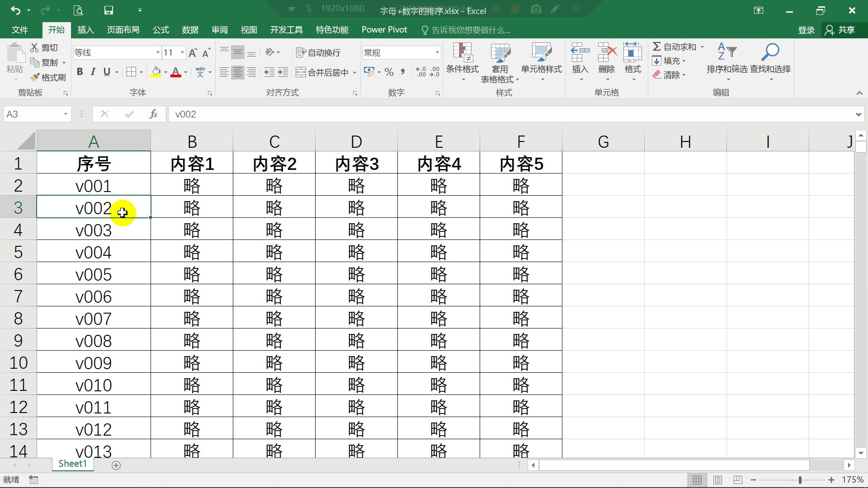Click the Format Painter brush
868x488 pixels.
48,77
